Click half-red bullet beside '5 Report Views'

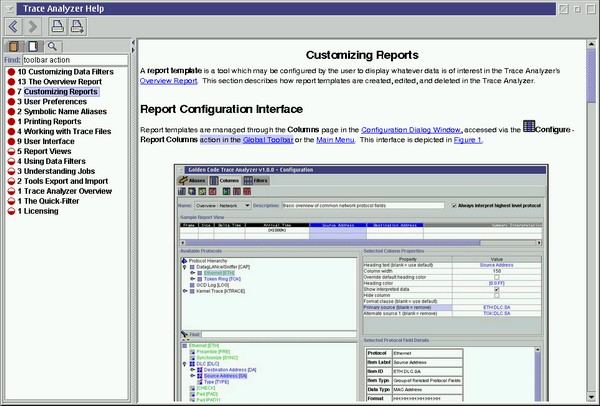pos(11,151)
